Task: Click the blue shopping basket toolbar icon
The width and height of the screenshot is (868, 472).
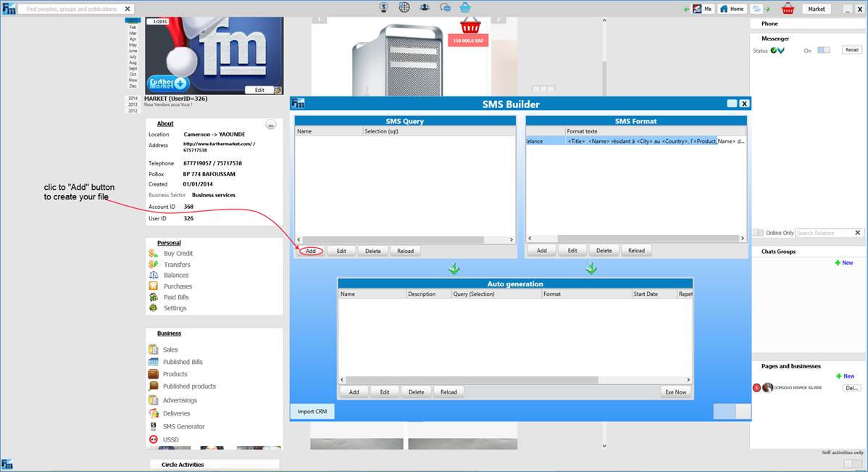Action: tap(465, 7)
